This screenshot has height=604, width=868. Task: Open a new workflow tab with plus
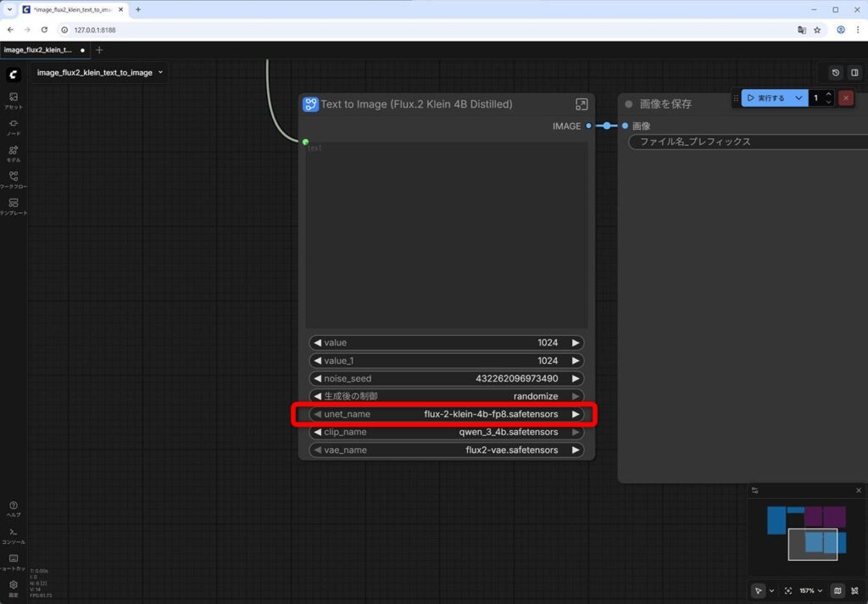point(99,50)
